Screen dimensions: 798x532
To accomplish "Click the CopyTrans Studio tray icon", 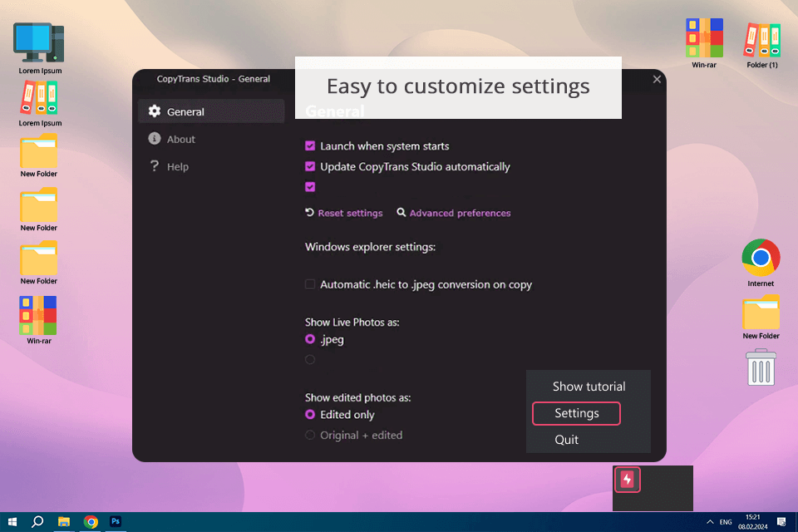I will (628, 480).
